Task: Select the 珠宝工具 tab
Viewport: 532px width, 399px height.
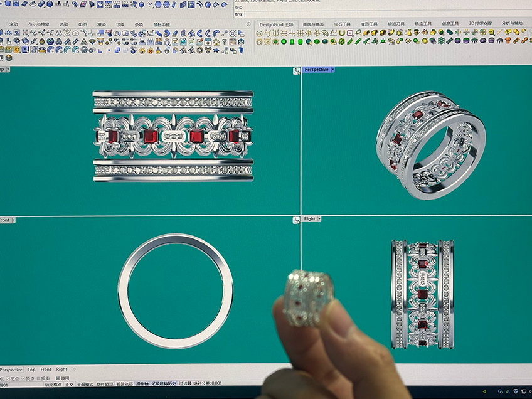Action: pos(423,24)
